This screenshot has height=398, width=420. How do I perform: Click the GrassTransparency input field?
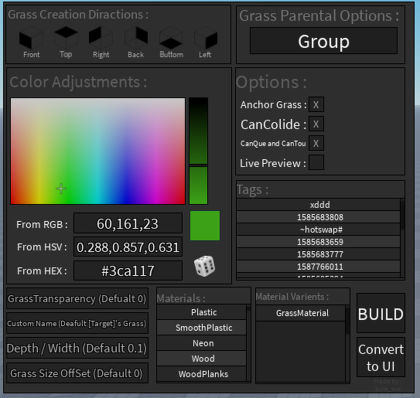(77, 299)
